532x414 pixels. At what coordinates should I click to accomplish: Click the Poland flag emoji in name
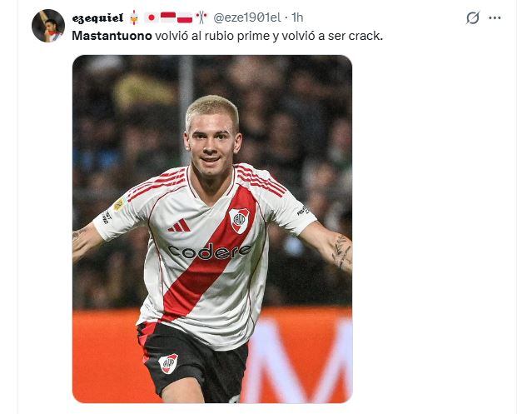tap(185, 17)
